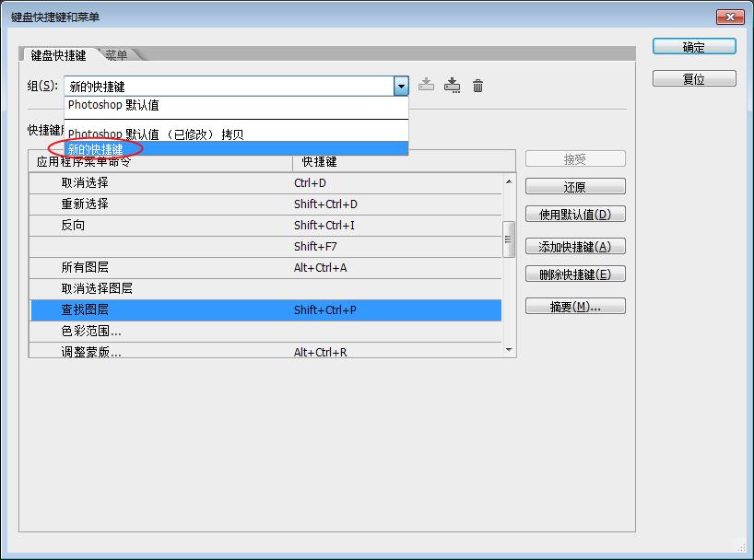Select the 查找图层 command row
The width and height of the screenshot is (754, 560).
[x=265, y=310]
